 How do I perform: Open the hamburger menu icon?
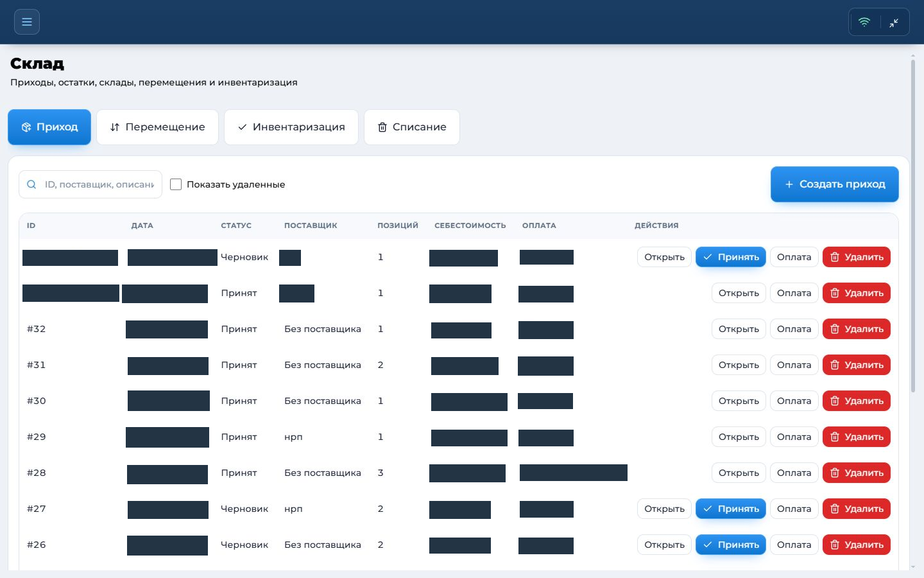[x=27, y=22]
